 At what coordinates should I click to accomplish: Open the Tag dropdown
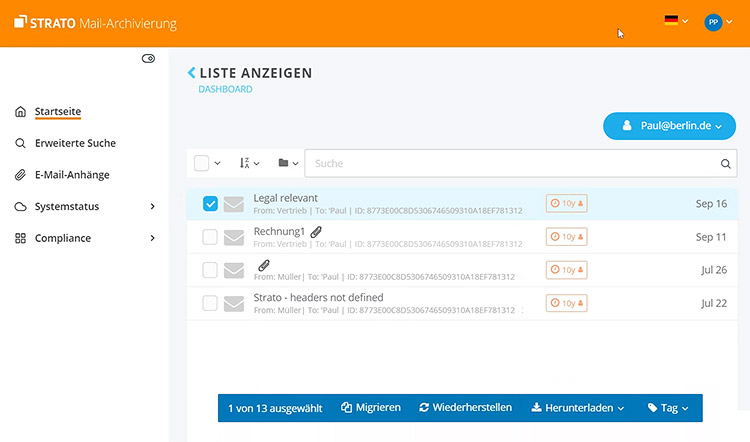point(668,408)
